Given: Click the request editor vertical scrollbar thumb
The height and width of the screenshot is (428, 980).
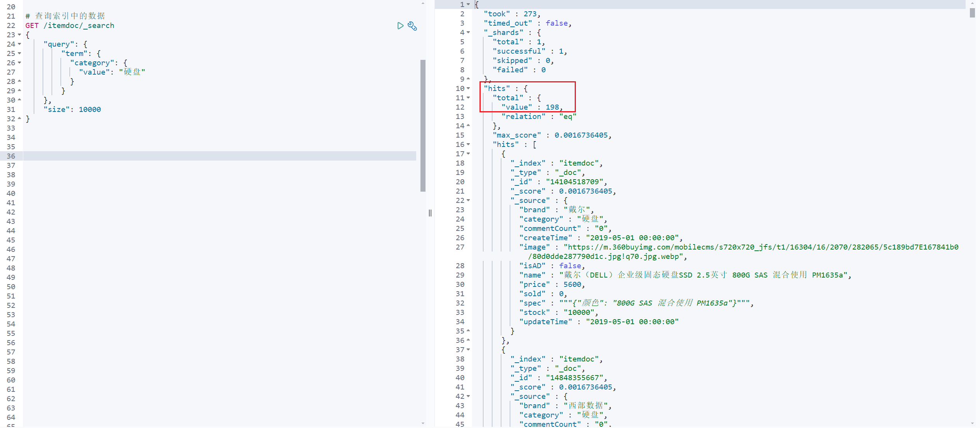Looking at the screenshot, I should coord(423,125).
